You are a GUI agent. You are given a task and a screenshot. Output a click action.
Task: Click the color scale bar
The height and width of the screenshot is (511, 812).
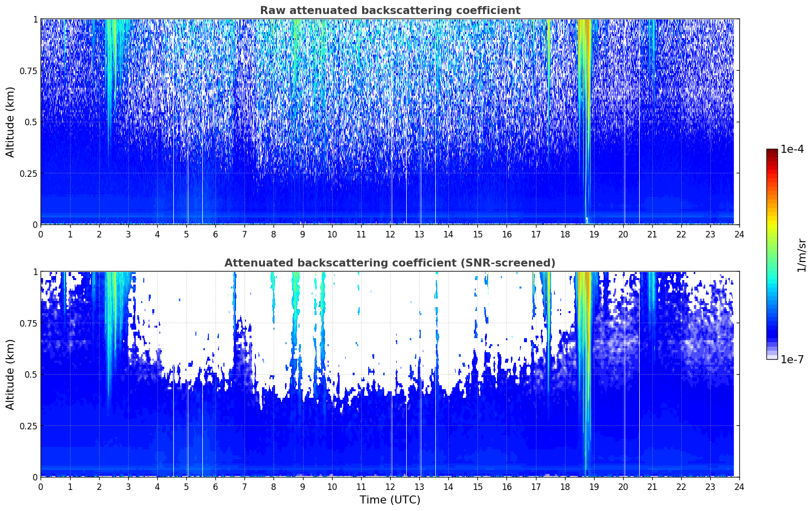coord(772,254)
